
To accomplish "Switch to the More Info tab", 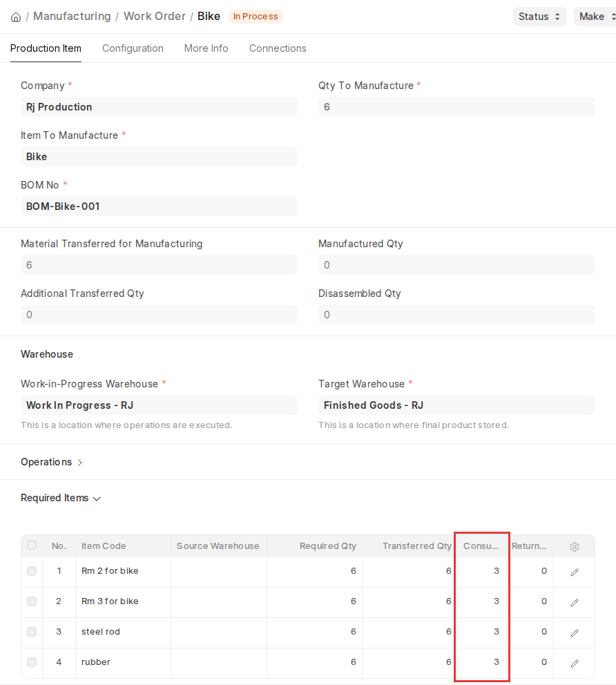I will coord(206,48).
